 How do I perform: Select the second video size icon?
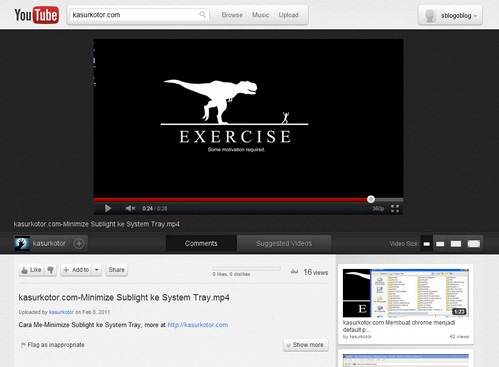(x=440, y=244)
